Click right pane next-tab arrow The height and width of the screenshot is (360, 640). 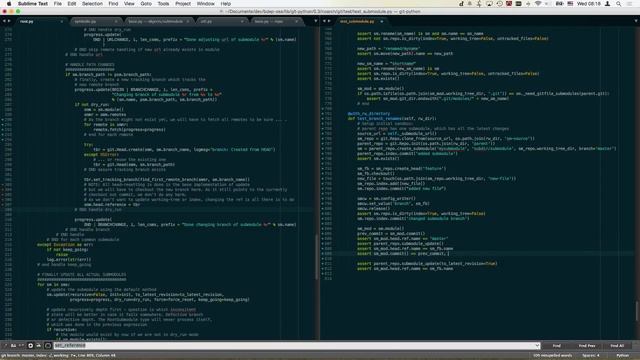(x=329, y=21)
